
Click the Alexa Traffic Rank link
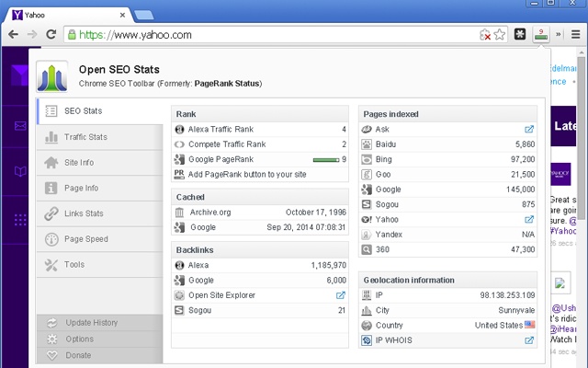tap(220, 129)
